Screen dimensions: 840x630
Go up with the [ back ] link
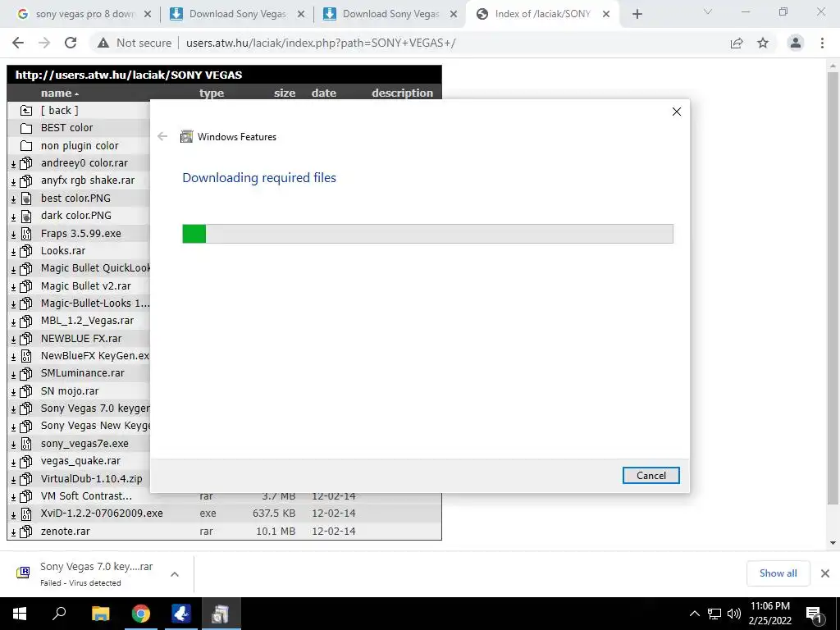pyautogui.click(x=59, y=111)
